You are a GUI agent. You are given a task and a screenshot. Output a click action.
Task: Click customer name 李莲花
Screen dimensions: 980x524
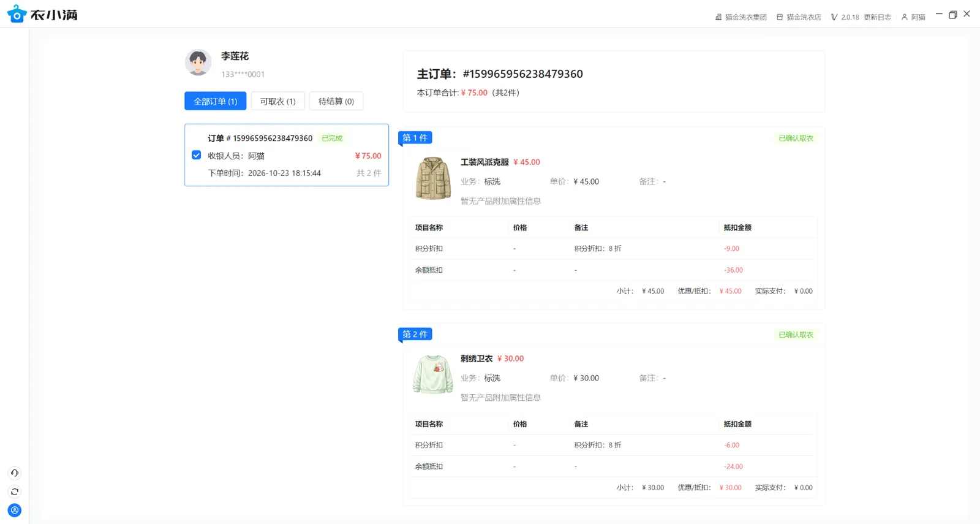point(235,56)
